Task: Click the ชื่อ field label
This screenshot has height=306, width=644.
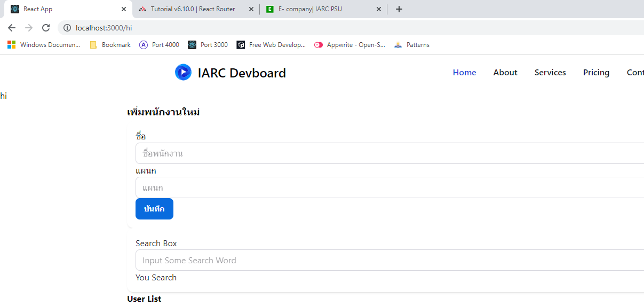Action: [140, 136]
